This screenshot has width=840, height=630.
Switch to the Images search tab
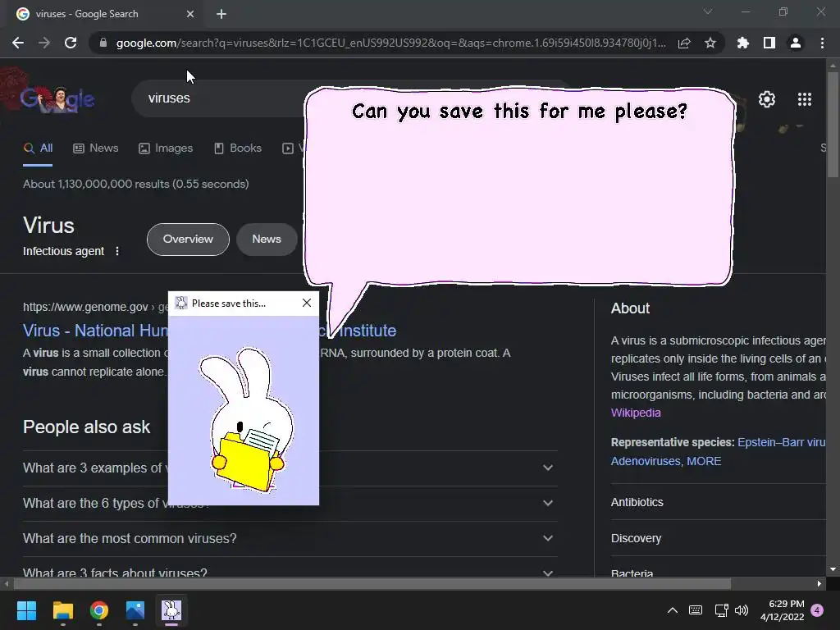pos(166,148)
